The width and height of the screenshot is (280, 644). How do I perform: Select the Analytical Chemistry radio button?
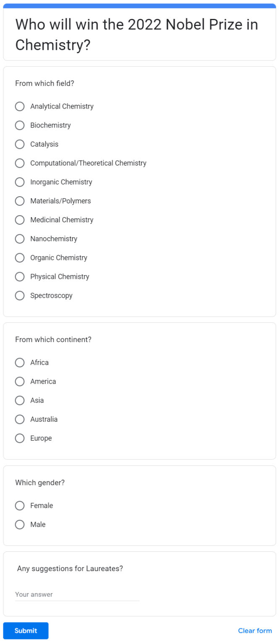pyautogui.click(x=20, y=106)
